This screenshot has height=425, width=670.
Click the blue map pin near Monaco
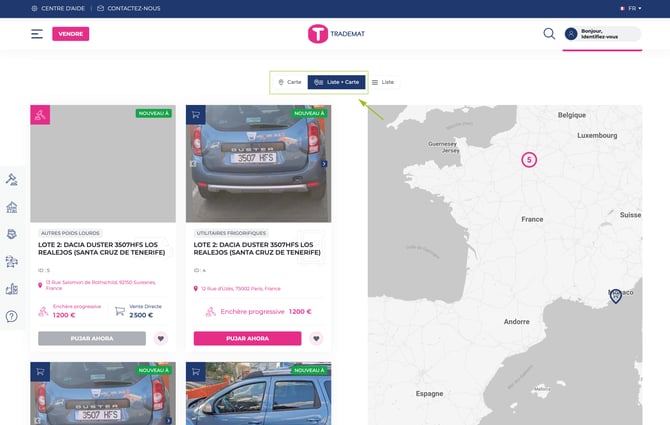point(615,296)
